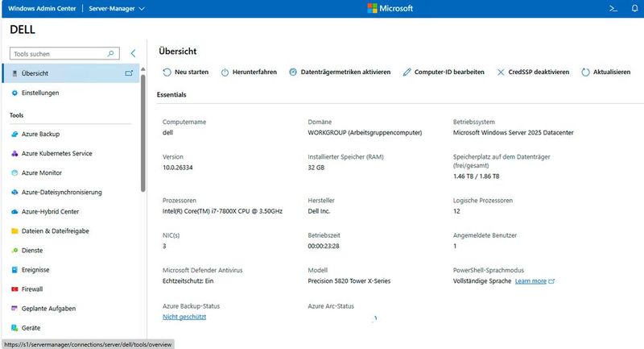Viewport: 644px width, 349px height.
Task: Click Herunterfahren button label
Action: [254, 72]
